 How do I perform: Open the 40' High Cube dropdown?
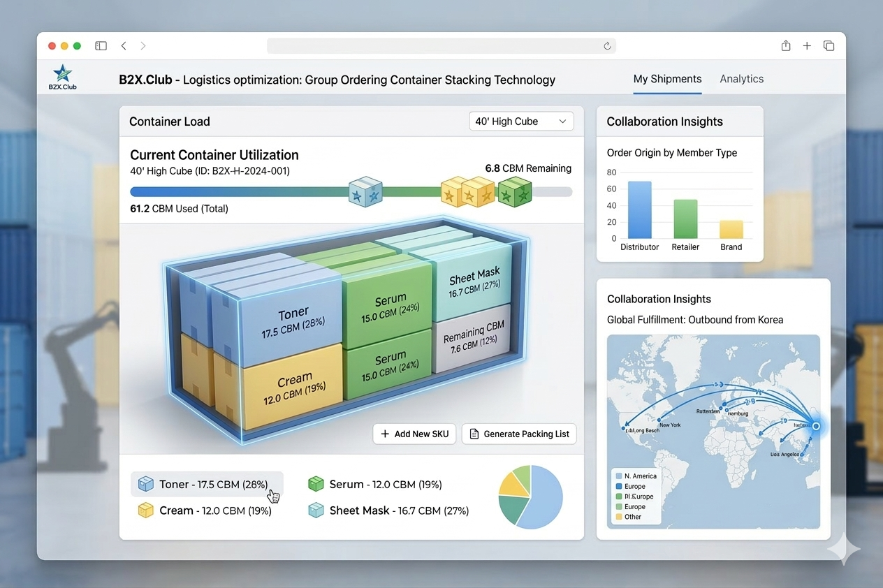(x=521, y=122)
